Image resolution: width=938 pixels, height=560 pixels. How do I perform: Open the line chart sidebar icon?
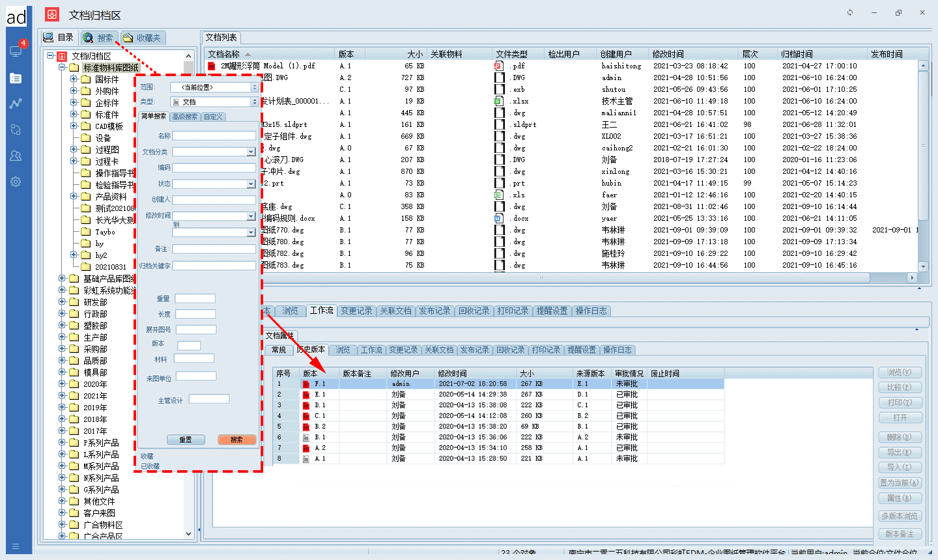point(16,104)
